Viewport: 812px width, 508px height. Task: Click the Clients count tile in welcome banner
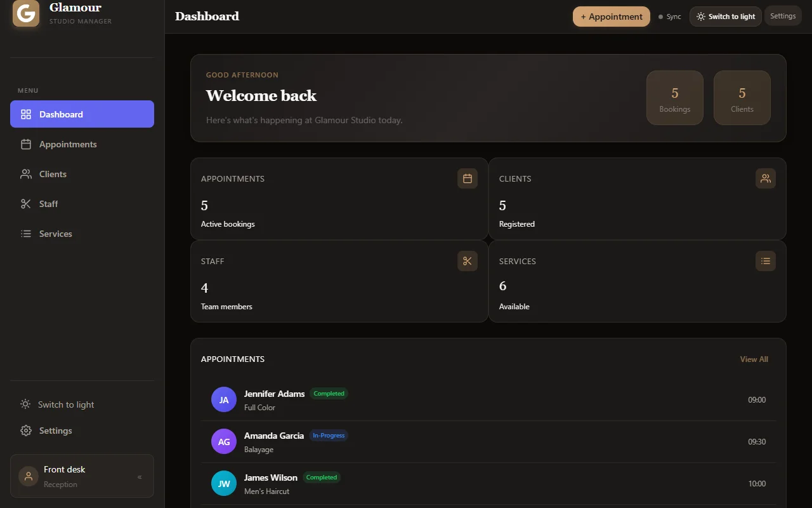742,98
